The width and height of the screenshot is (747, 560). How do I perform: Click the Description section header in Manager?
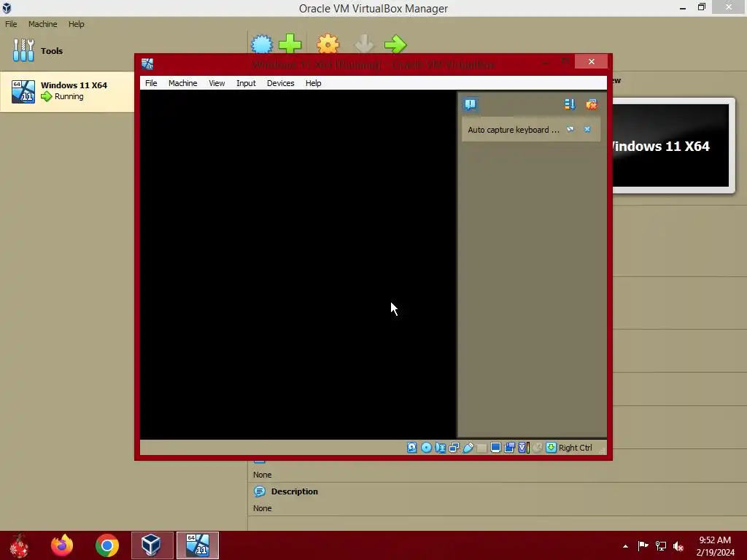pyautogui.click(x=295, y=491)
